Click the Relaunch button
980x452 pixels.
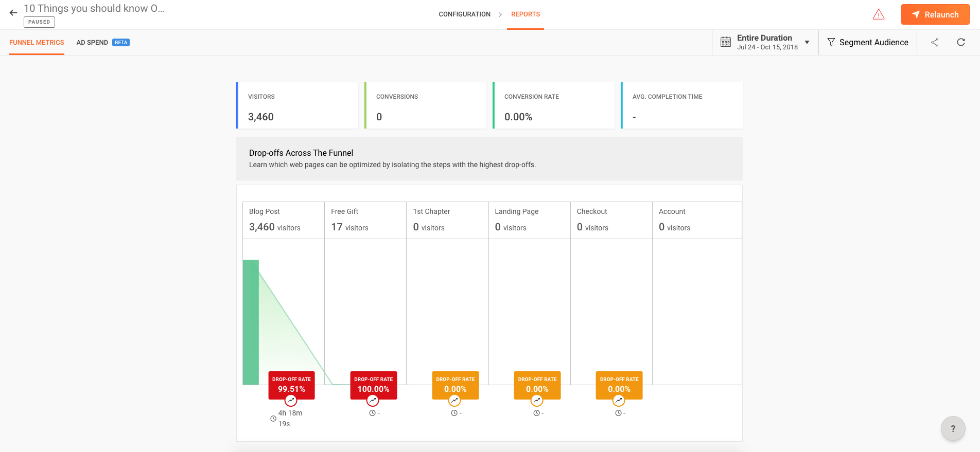(935, 14)
